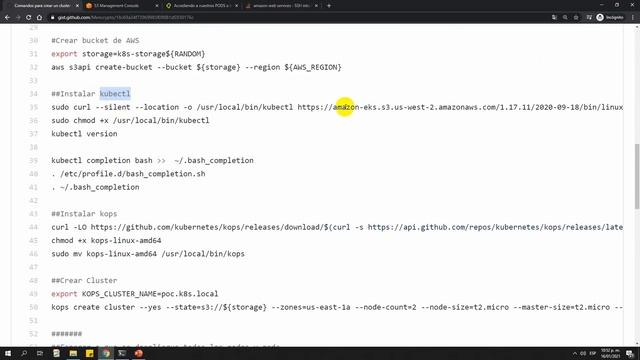Open the browser home page icon
The image size is (640, 360).
pos(39,18)
